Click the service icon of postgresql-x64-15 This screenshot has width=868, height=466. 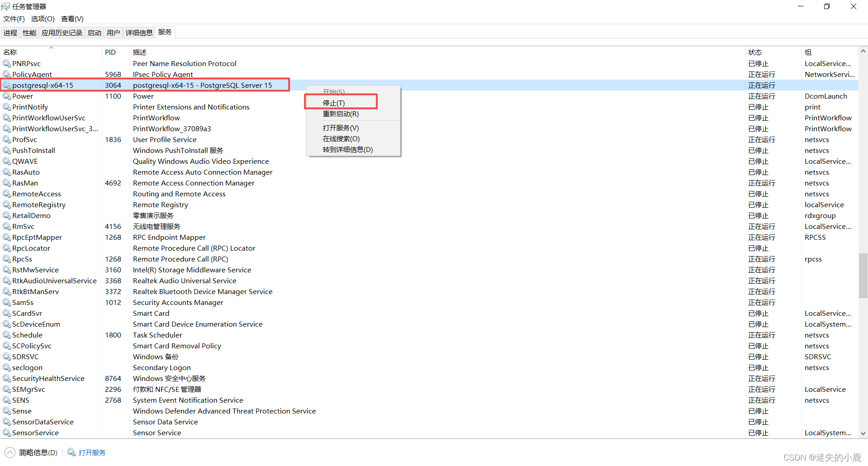(x=7, y=85)
